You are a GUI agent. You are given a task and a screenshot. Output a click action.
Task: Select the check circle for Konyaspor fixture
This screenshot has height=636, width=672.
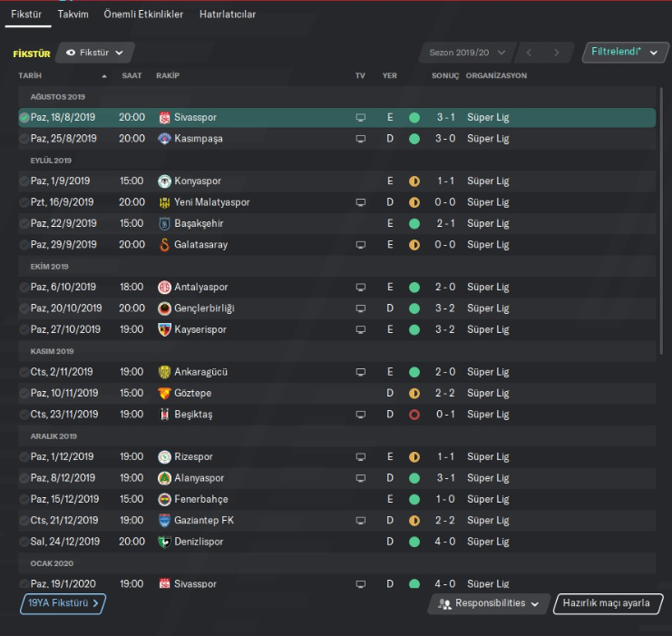coord(24,181)
